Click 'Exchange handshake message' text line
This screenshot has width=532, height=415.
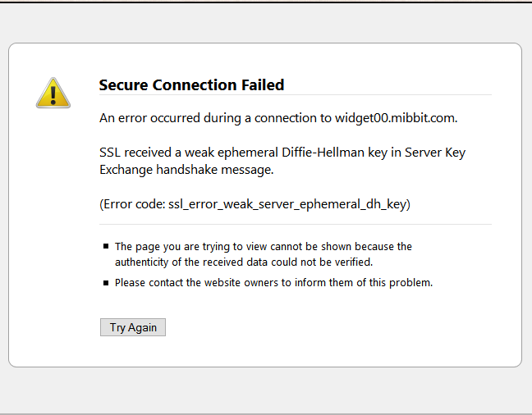[186, 170]
